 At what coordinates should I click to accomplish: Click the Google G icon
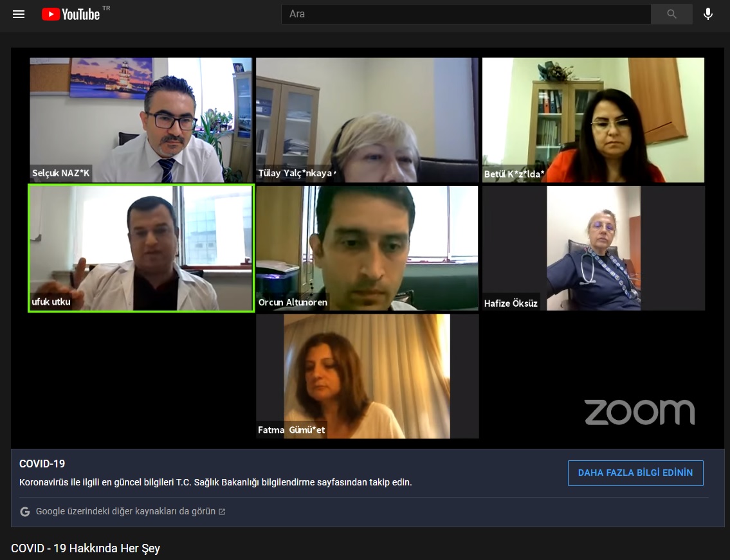point(25,512)
